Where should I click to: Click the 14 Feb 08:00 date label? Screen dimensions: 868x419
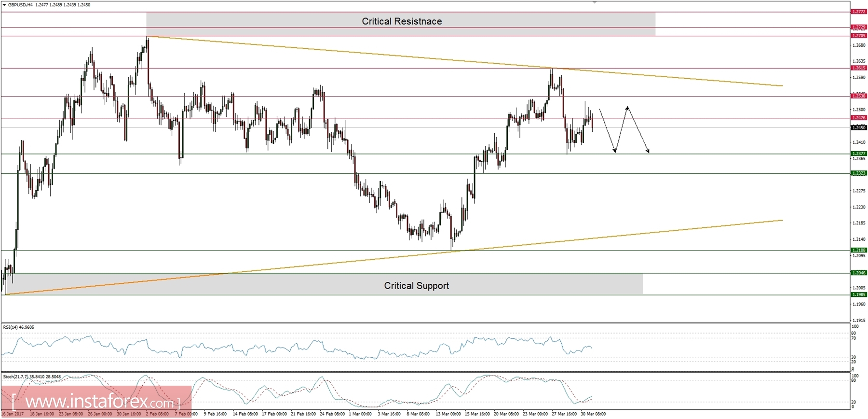[x=245, y=414]
